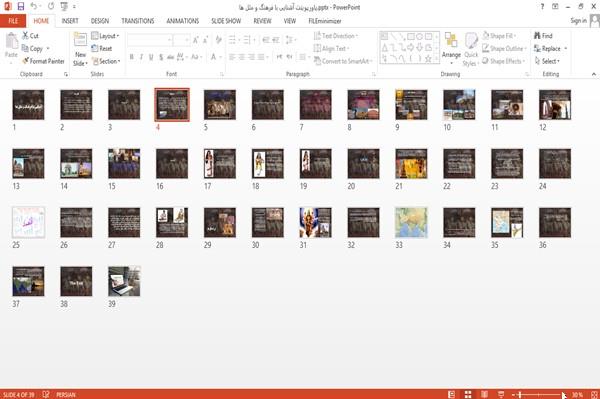
Task: Switch to the DESIGN tab
Action: pyautogui.click(x=100, y=21)
